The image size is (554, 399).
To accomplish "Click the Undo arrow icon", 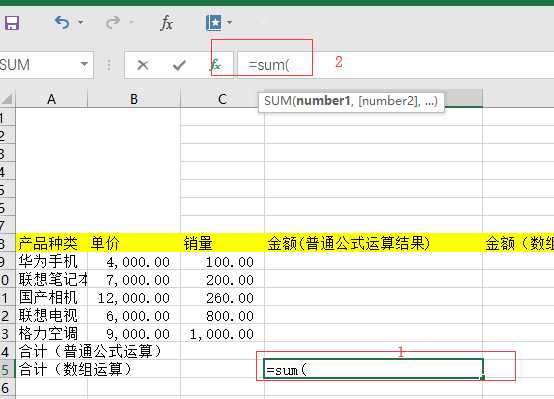I will point(61,22).
